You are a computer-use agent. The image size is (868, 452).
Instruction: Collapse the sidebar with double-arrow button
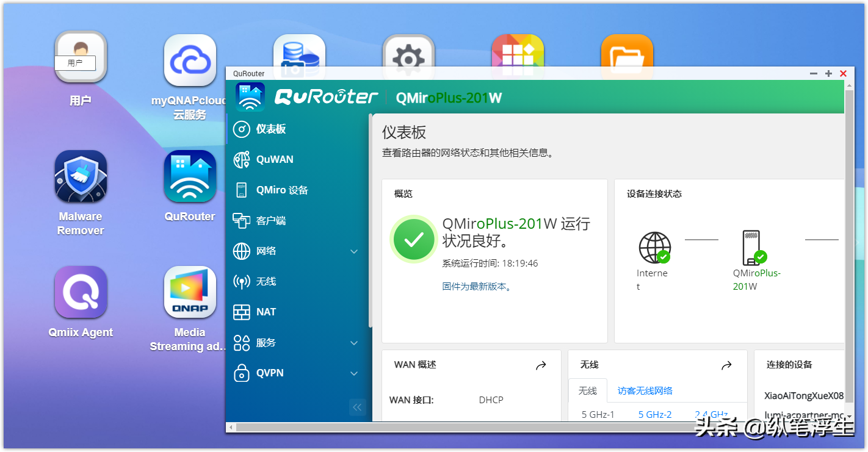coord(358,407)
